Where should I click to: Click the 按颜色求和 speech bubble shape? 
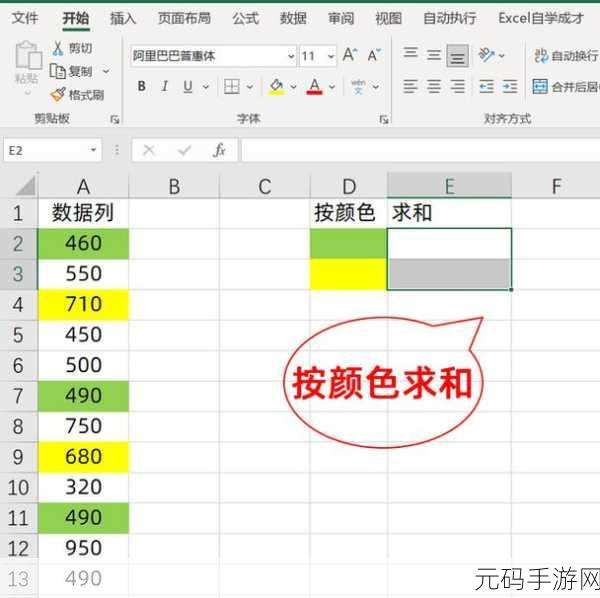point(383,383)
